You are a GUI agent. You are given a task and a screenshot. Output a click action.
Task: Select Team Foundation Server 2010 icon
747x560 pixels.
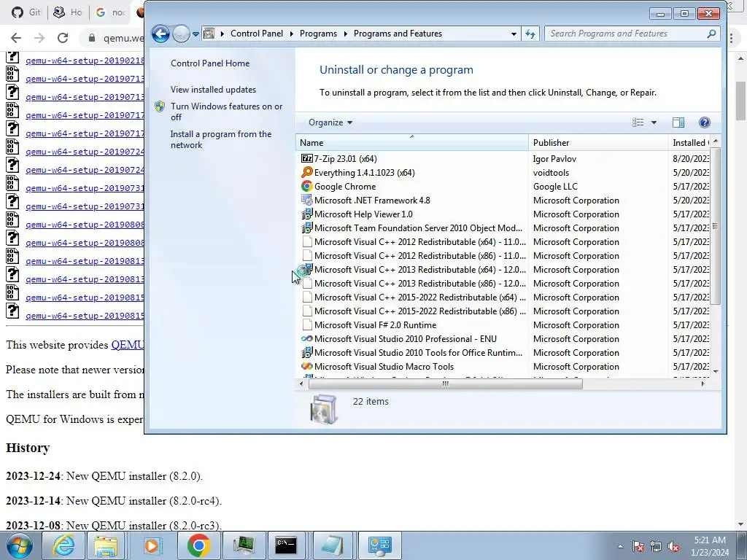307,227
